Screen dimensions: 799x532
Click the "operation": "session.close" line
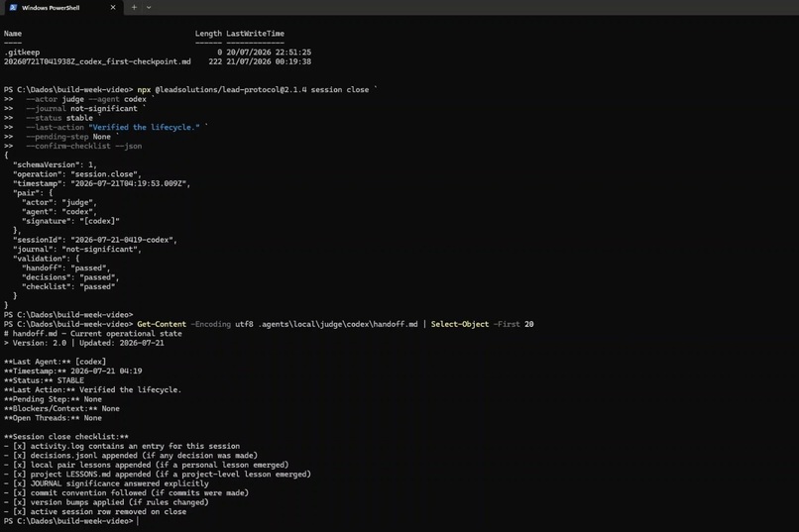pos(77,174)
